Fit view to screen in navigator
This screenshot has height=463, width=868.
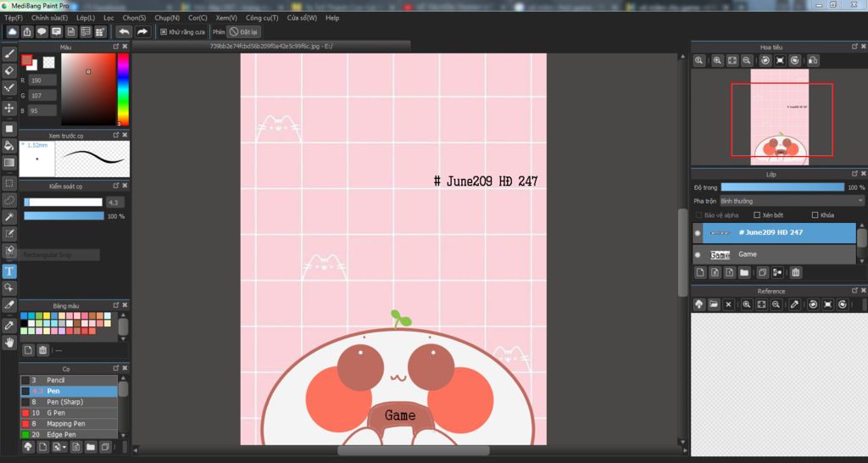click(x=732, y=60)
